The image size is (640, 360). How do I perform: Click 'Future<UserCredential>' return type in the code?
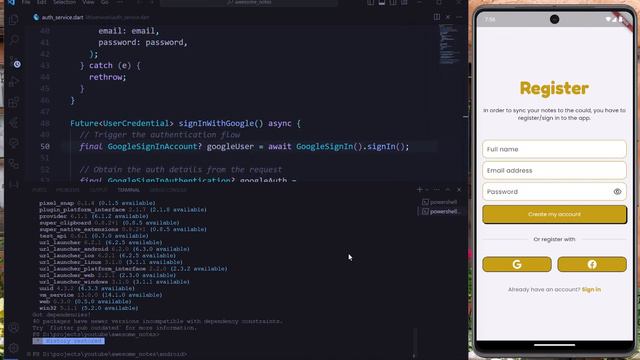pyautogui.click(x=122, y=123)
